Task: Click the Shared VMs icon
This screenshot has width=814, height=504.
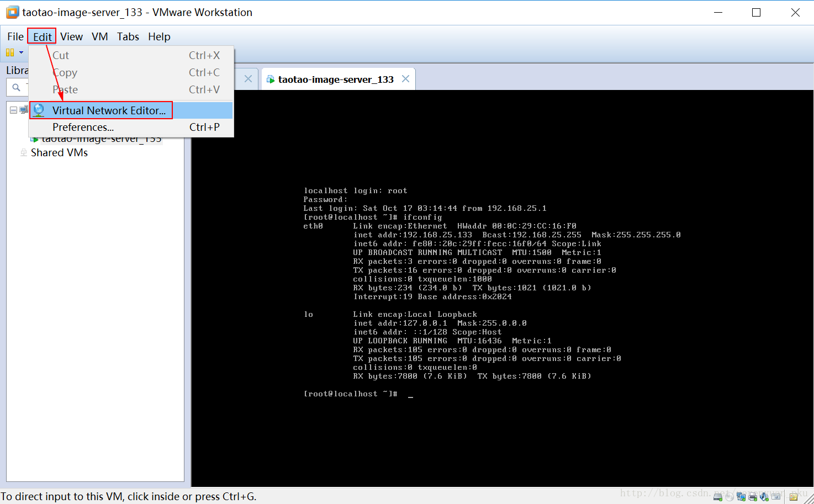Action: click(24, 152)
